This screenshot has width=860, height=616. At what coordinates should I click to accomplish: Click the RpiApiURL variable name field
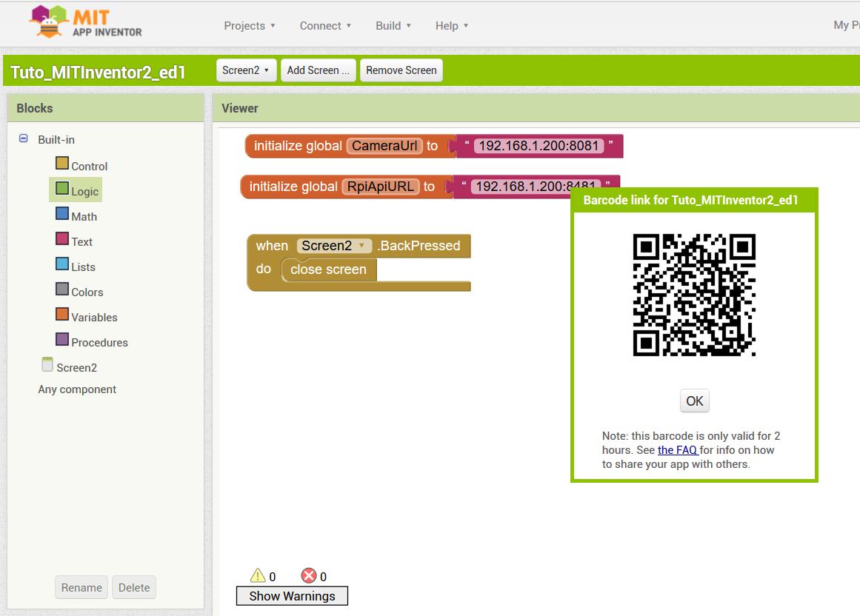coord(381,187)
